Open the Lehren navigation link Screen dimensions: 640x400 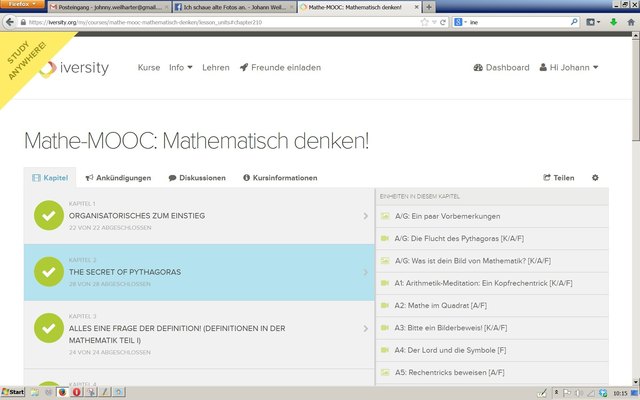[216, 67]
